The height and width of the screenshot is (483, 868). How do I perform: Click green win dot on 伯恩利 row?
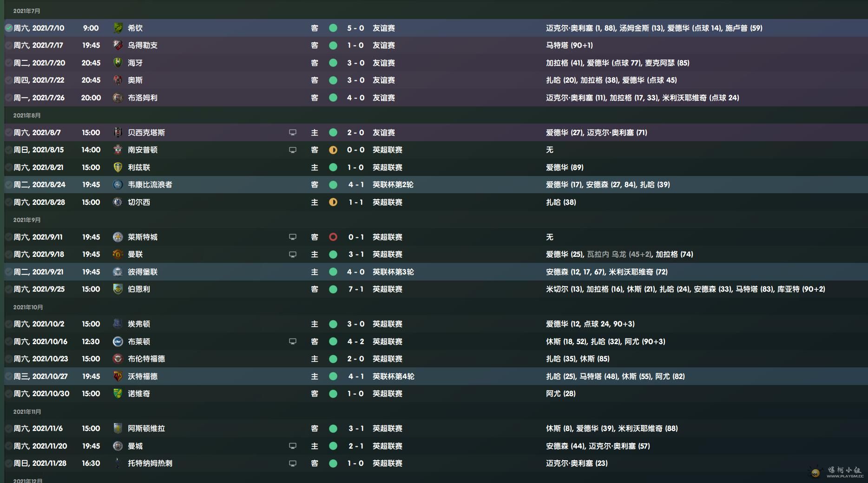[333, 289]
